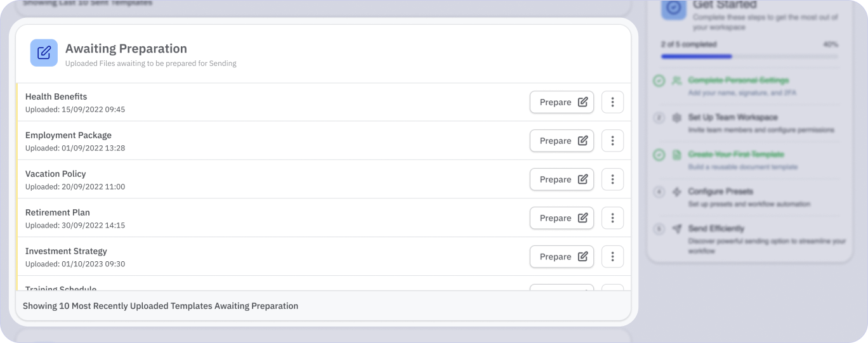This screenshot has width=868, height=343.
Task: Prepare the Health Benefits file
Action: click(562, 102)
